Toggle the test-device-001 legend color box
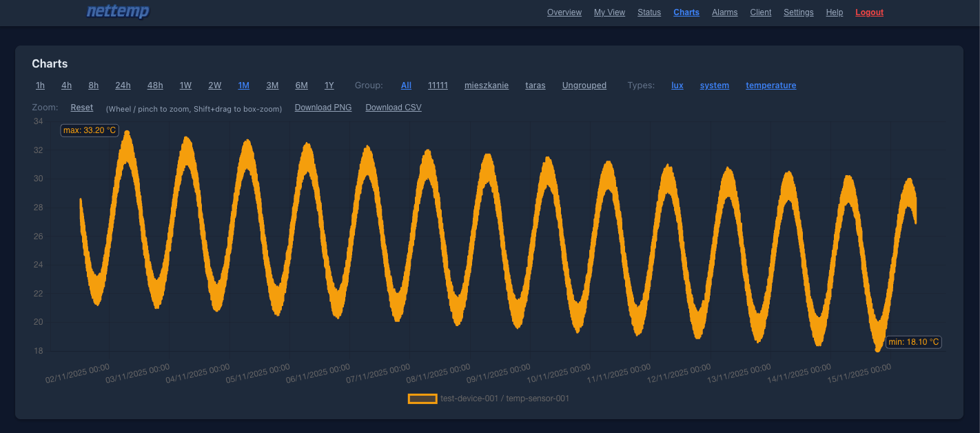The height and width of the screenshot is (433, 980). 422,399
